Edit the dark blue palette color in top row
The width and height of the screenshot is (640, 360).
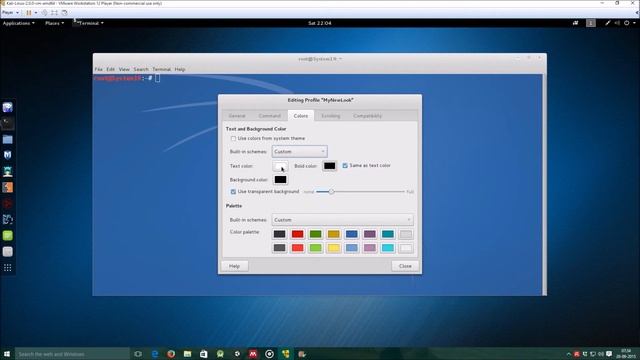351,234
